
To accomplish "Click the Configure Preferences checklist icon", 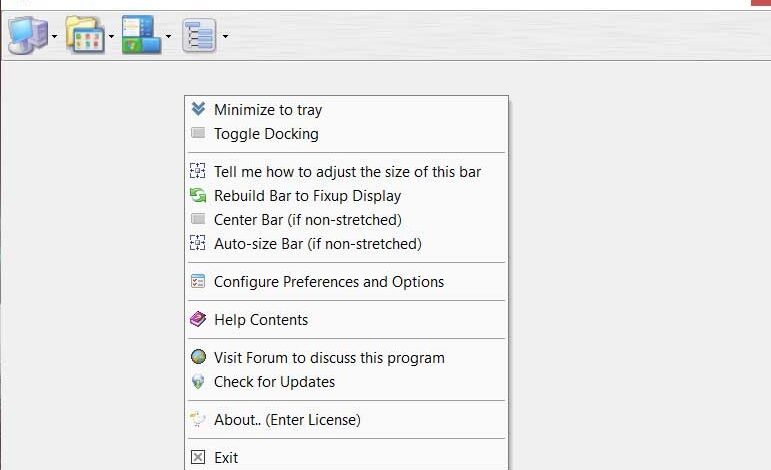I will (198, 282).
